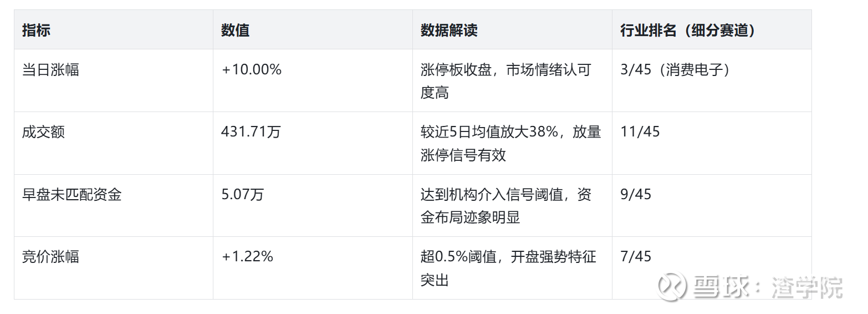Screen dimensions: 868x314
Task: Click the +10.00% value cell
Action: 251,70
